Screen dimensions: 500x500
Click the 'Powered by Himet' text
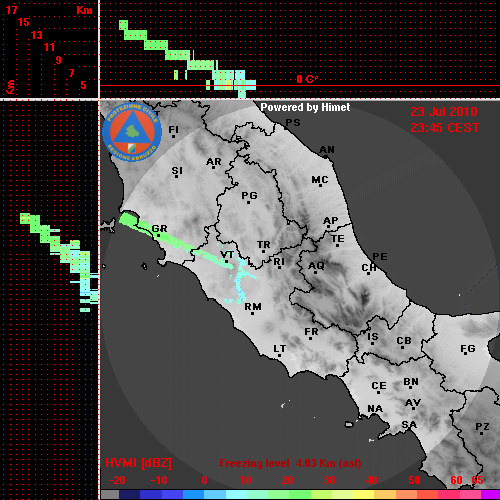click(305, 107)
